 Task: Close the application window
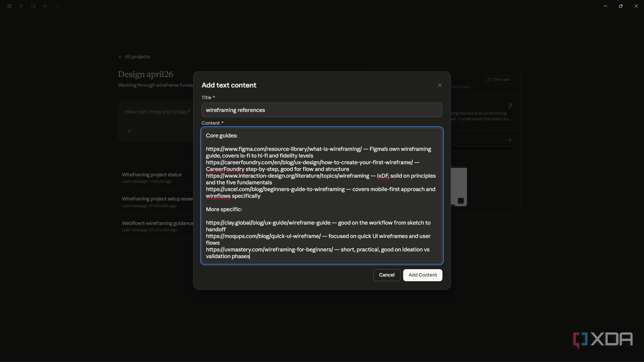pyautogui.click(x=636, y=6)
